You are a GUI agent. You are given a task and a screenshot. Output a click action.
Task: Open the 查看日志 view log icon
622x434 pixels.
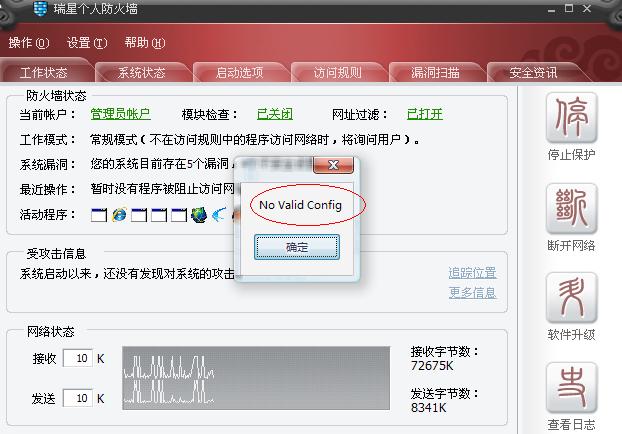pyautogui.click(x=572, y=388)
